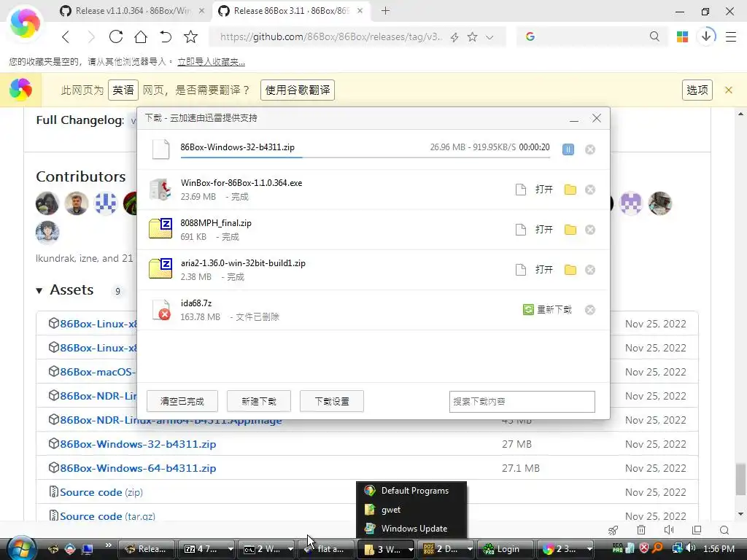Open 下载设置 download settings
Image resolution: width=747 pixels, height=560 pixels.
[332, 402]
